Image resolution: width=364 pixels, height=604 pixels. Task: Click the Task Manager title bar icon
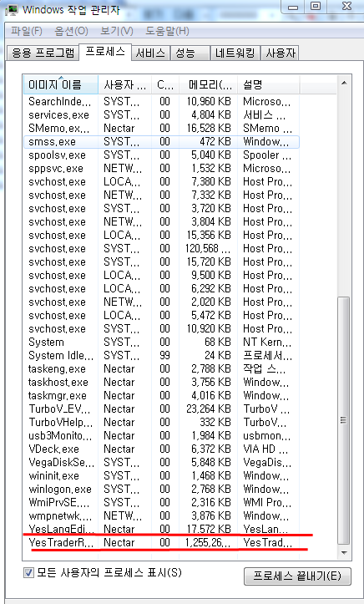pos(13,9)
